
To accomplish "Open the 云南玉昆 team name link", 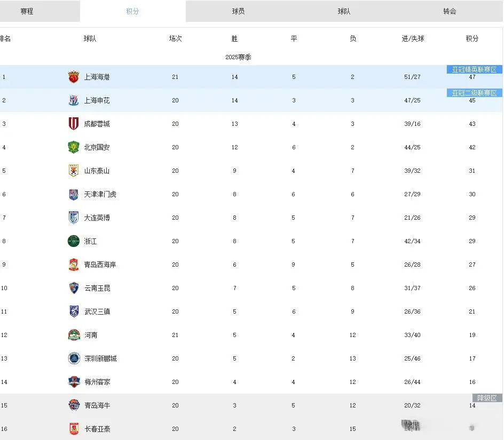I will tap(97, 288).
